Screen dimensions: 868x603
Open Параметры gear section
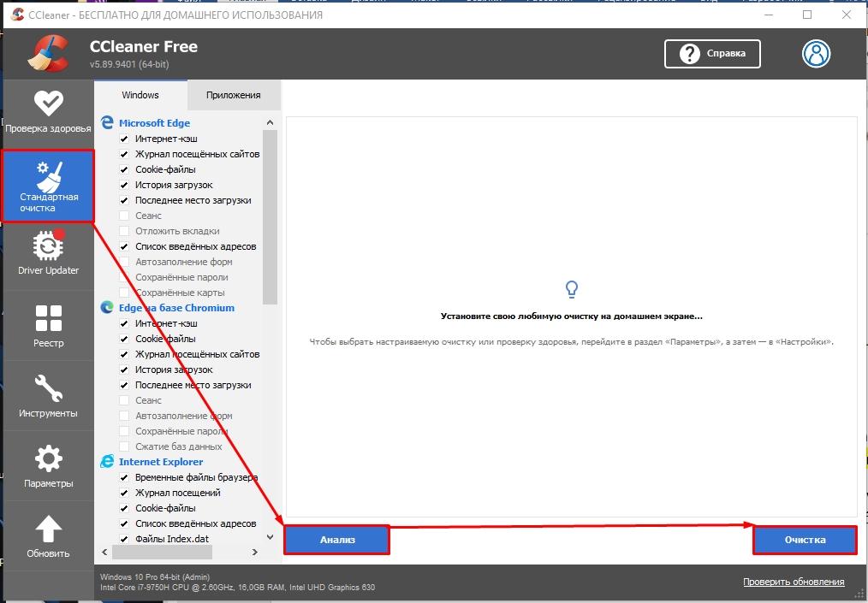pyautogui.click(x=48, y=466)
